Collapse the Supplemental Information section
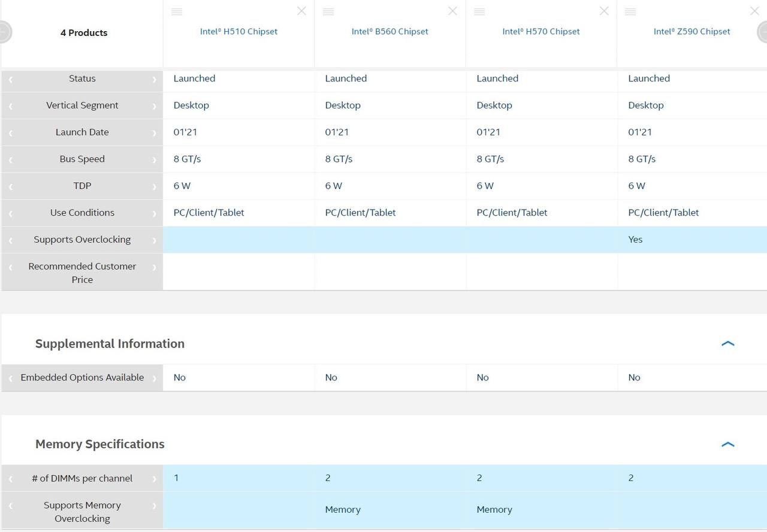 [x=728, y=344]
